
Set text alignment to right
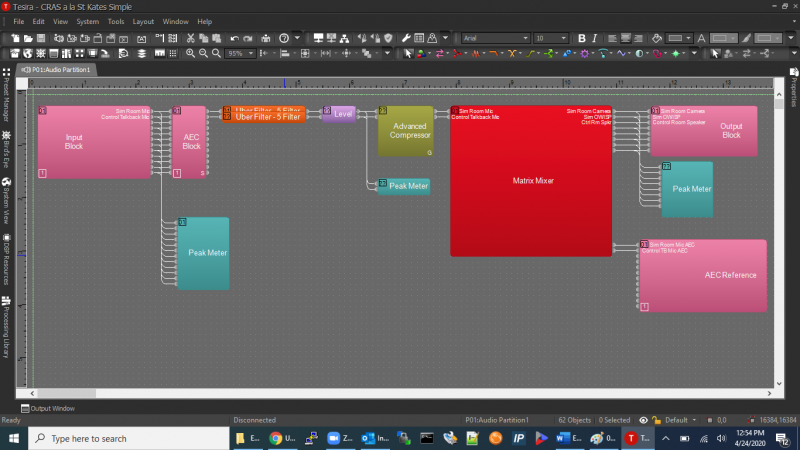pos(638,38)
